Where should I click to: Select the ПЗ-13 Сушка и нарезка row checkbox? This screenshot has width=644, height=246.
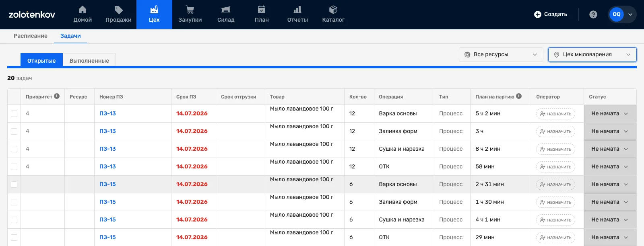pos(14,149)
